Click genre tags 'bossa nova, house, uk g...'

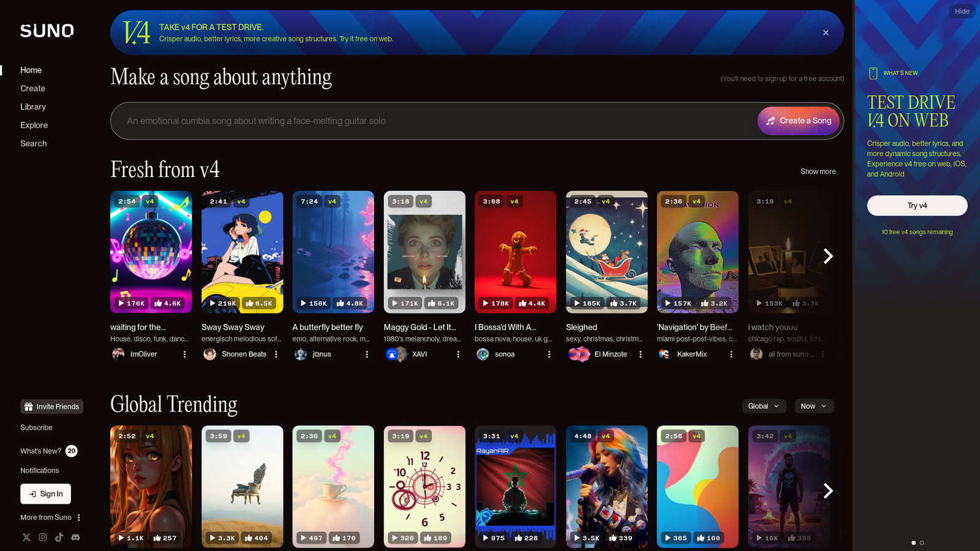click(x=513, y=339)
